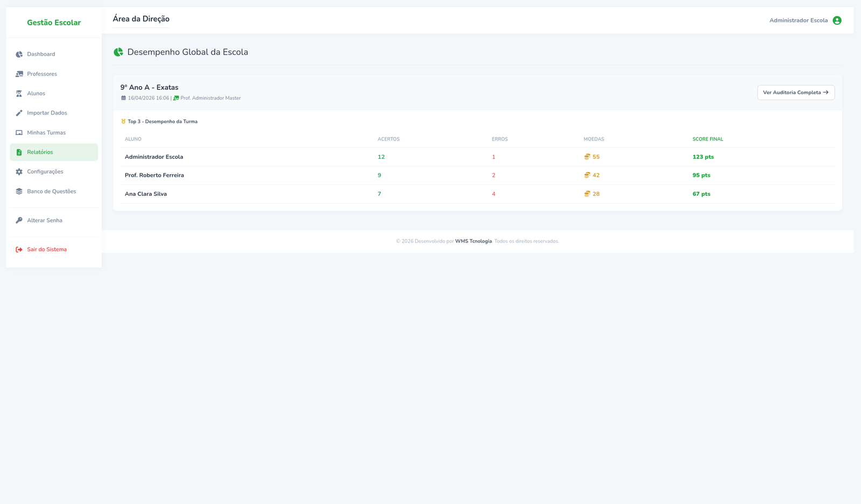This screenshot has width=861, height=504.
Task: Go to Minhas Turmas in sidebar
Action: tap(46, 133)
